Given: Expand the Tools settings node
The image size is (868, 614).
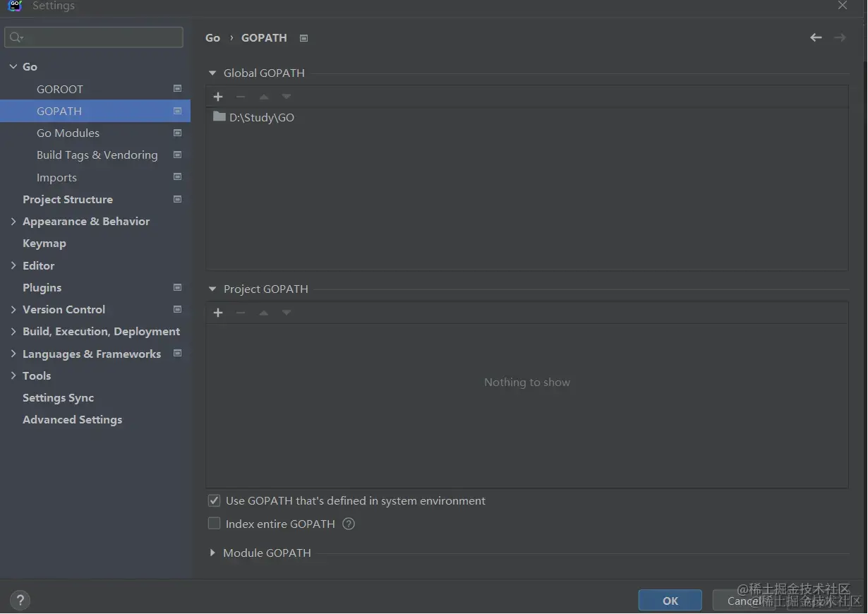Looking at the screenshot, I should [13, 375].
